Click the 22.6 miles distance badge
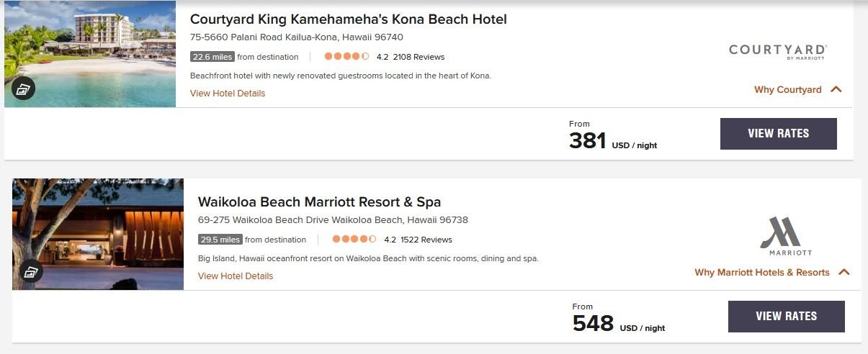This screenshot has width=868, height=354. (x=212, y=57)
